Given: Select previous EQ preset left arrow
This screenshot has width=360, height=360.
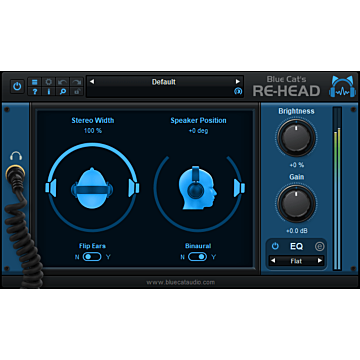Looking at the screenshot, I should point(273,261).
